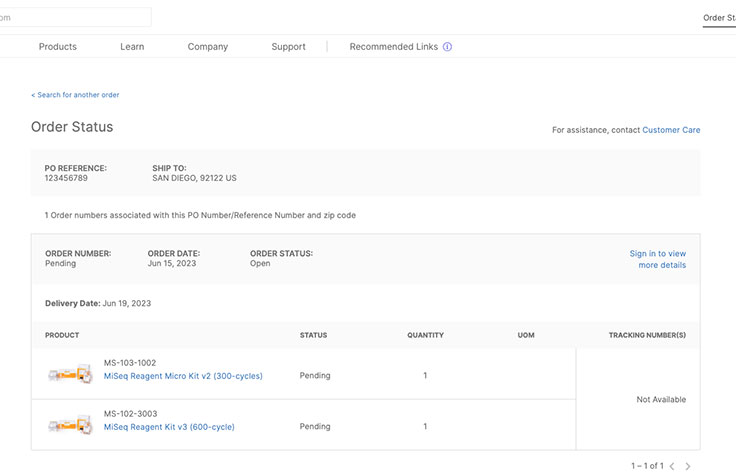736x475 pixels.
Task: Open the Support menu
Action: tap(288, 47)
